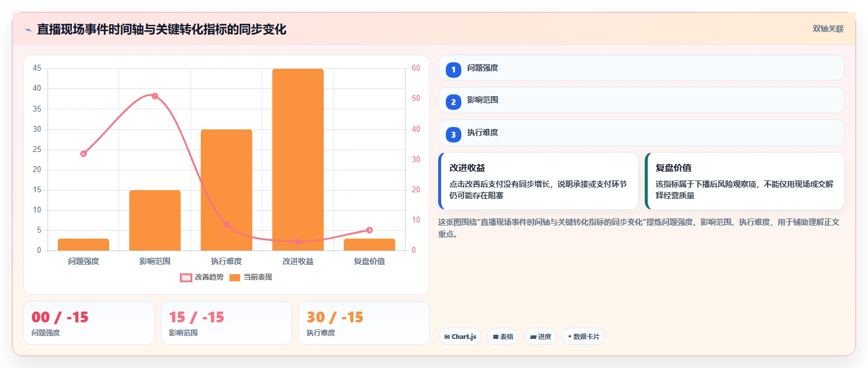Click the Chart.js tag chip

[460, 337]
